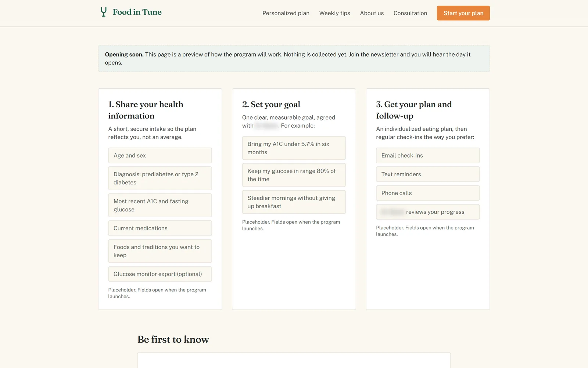This screenshot has height=368, width=588.
Task: Select Most recent A1C and fasting glucose
Action: coord(160,205)
